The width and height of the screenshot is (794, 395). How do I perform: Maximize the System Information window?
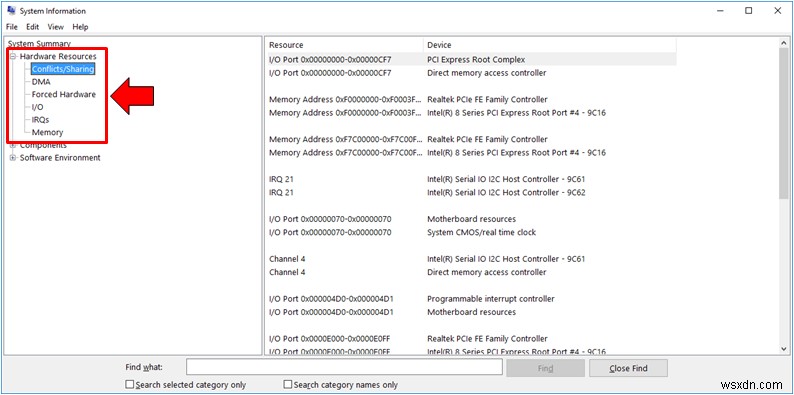(x=748, y=11)
